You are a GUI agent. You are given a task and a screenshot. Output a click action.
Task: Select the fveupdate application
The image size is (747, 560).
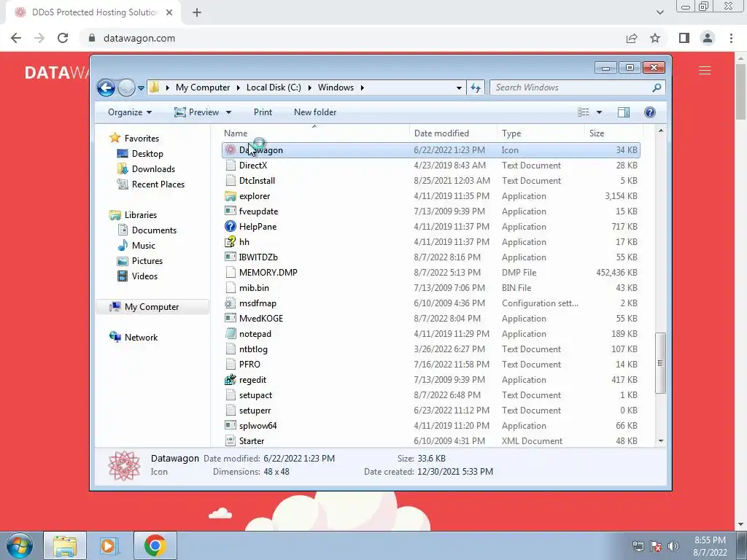pos(430,211)
